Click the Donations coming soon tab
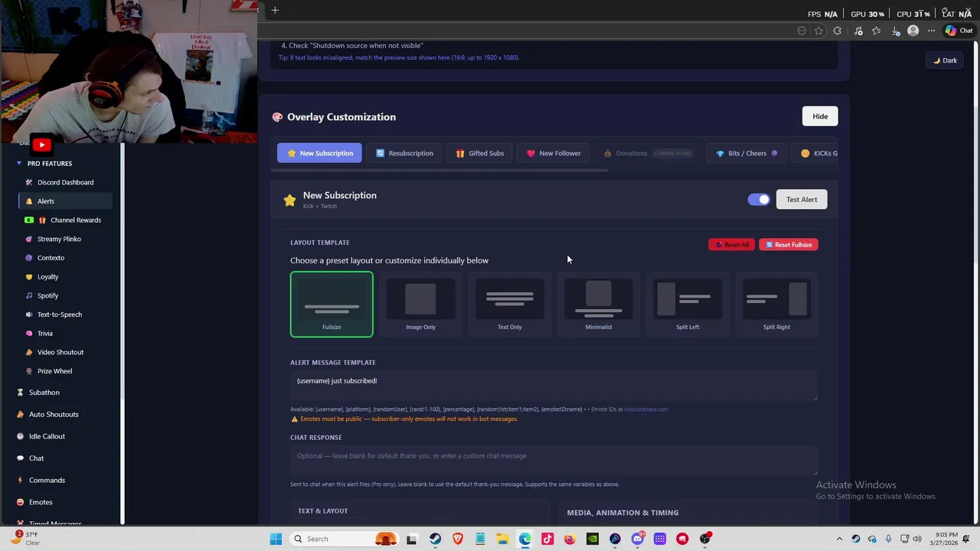This screenshot has width=980, height=551. coord(647,153)
